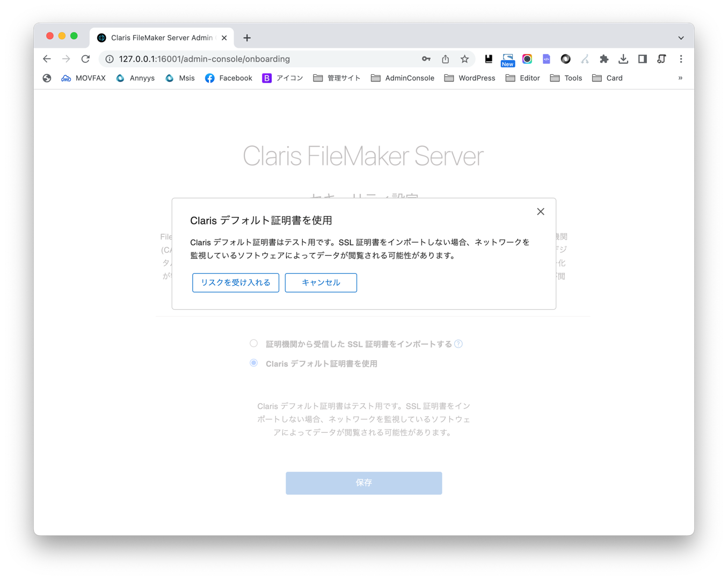Expand the Tools bookmark folder
Screen dimensions: 728x580
(566, 78)
